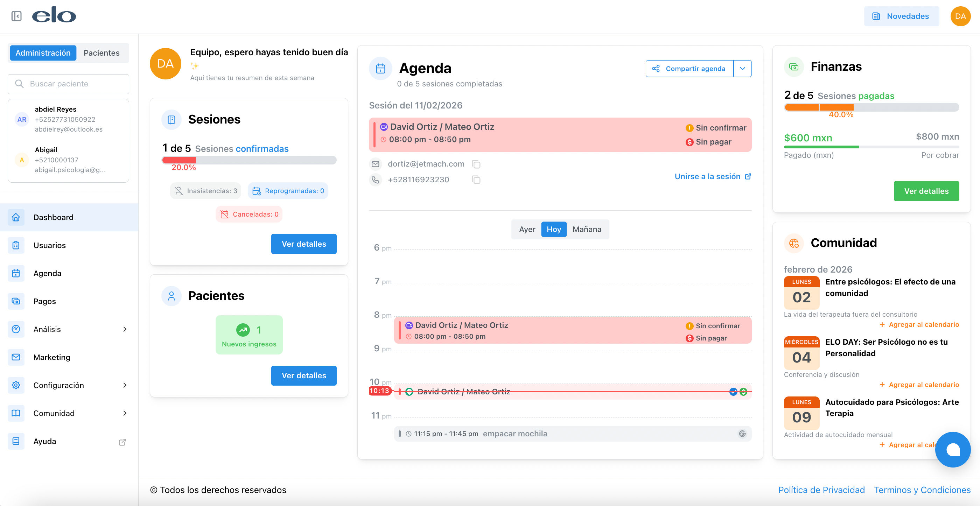980x506 pixels.
Task: Switch to the Administración toggle
Action: click(43, 53)
